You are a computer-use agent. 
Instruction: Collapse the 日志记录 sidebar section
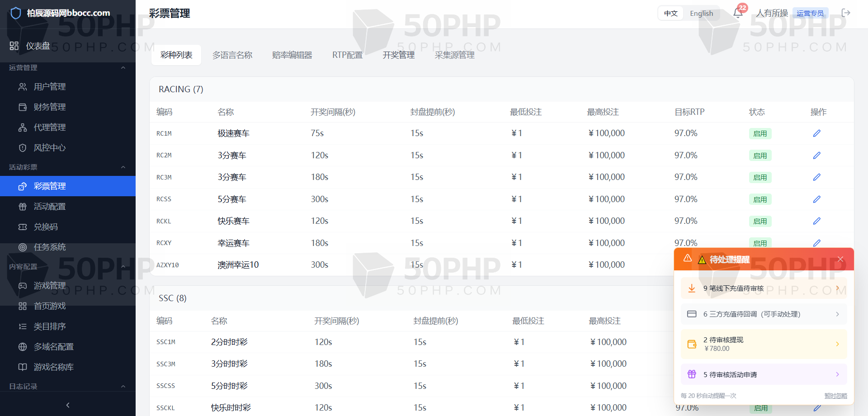point(123,386)
